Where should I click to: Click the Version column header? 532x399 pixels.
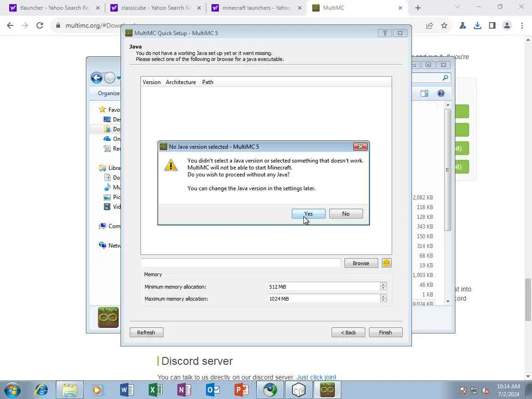pos(151,82)
